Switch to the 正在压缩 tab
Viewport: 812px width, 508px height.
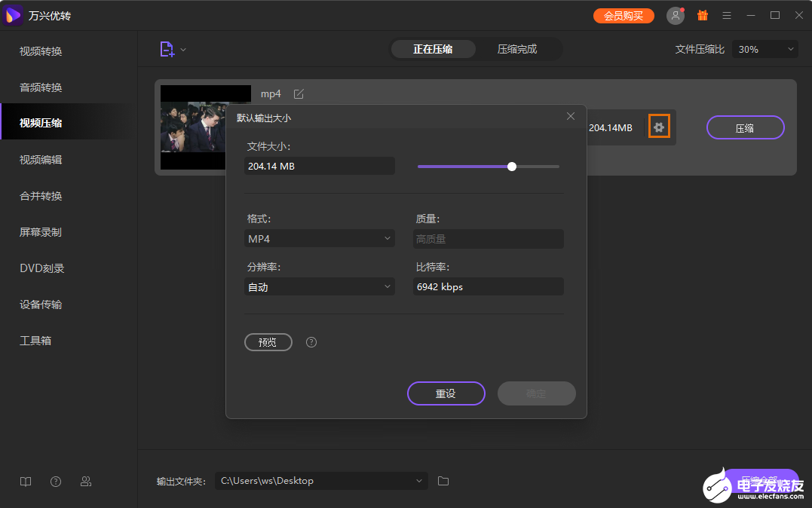tap(433, 49)
